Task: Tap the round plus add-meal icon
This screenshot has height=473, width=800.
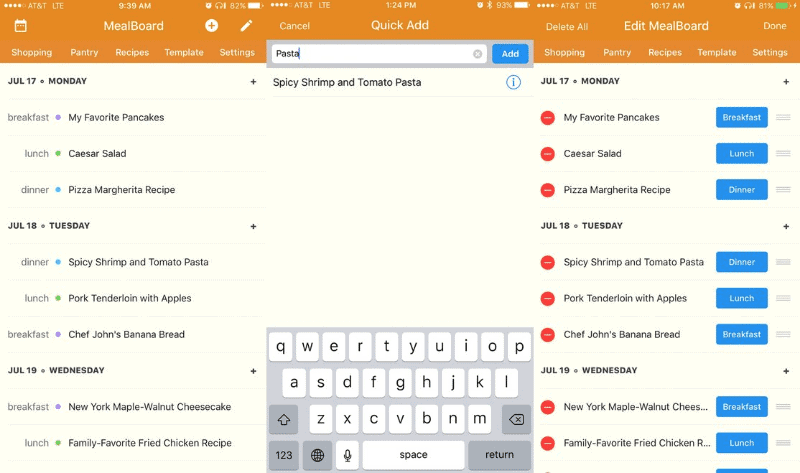Action: coord(211,26)
